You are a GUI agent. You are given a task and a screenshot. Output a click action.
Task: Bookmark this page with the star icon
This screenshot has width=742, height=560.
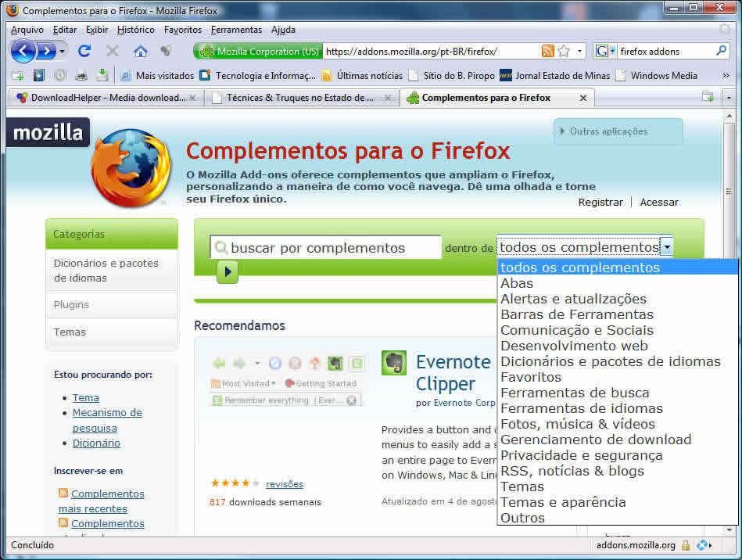click(563, 52)
